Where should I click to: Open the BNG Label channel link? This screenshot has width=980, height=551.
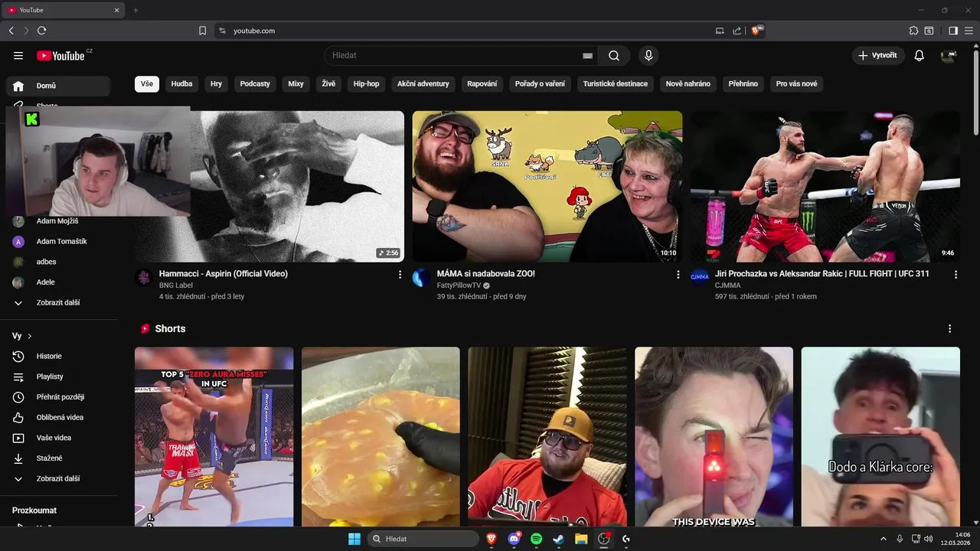(x=176, y=285)
